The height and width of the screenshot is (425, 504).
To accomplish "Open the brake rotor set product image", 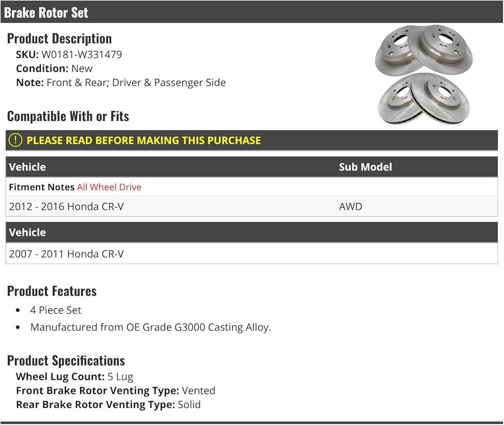I will (x=424, y=75).
